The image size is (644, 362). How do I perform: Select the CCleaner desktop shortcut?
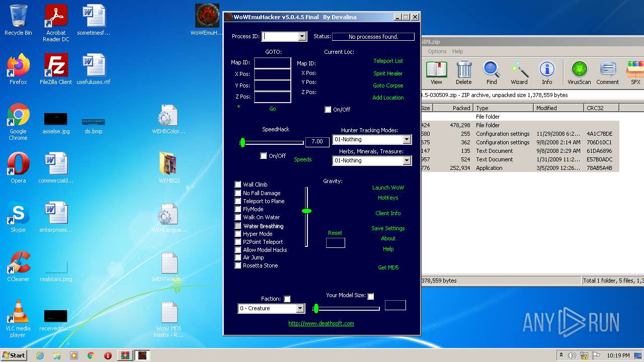[x=18, y=266]
